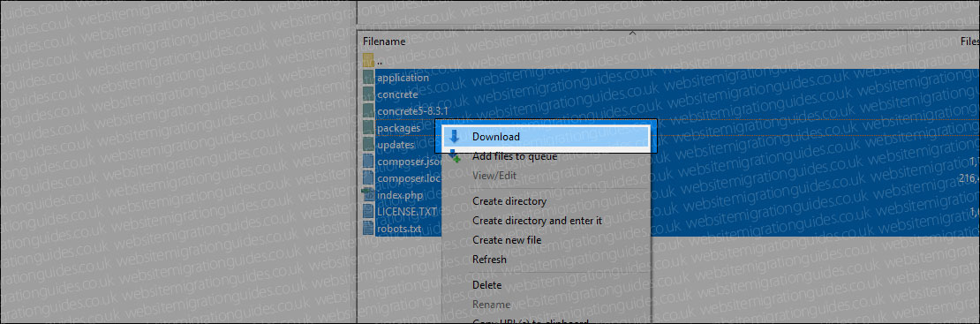
Task: Click the Add files to queue icon
Action: pyautogui.click(x=455, y=156)
